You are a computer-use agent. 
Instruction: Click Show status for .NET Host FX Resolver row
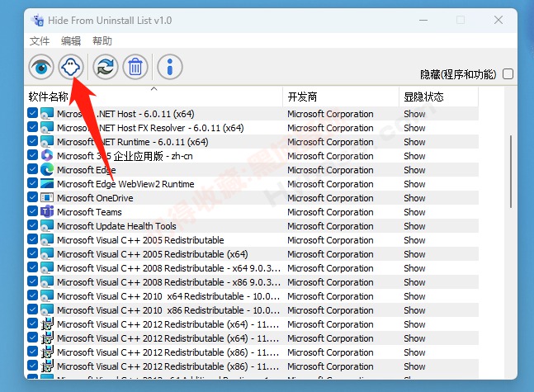[414, 128]
